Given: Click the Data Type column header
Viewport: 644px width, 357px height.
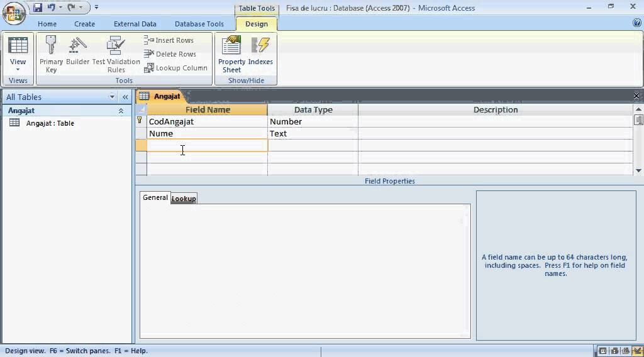Looking at the screenshot, I should 313,109.
